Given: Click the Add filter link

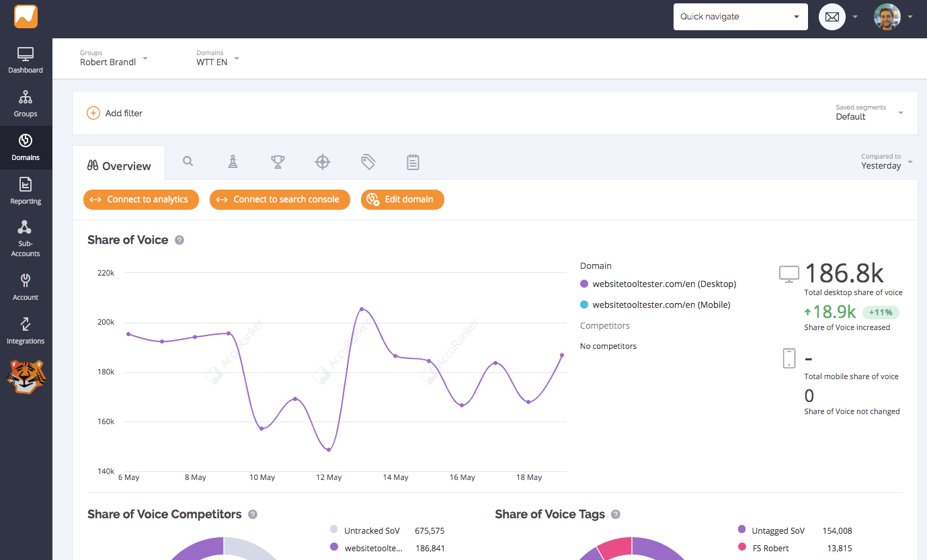Looking at the screenshot, I should [124, 113].
